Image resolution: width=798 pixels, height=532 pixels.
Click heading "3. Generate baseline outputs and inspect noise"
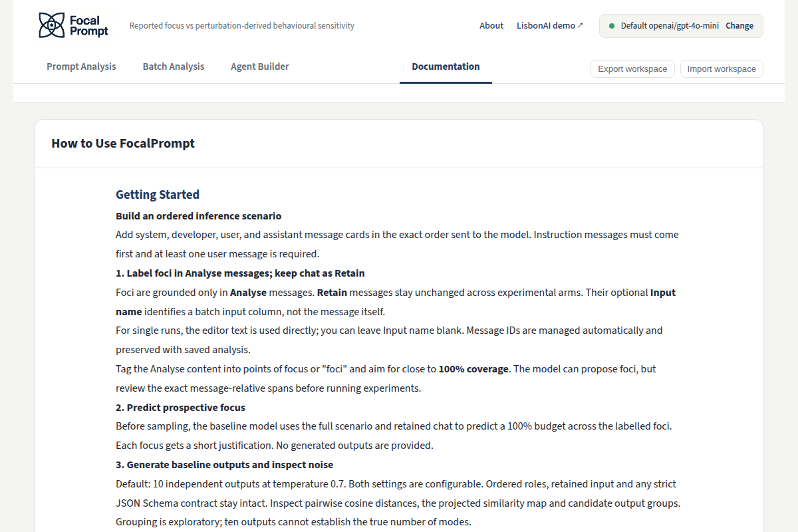click(x=225, y=465)
